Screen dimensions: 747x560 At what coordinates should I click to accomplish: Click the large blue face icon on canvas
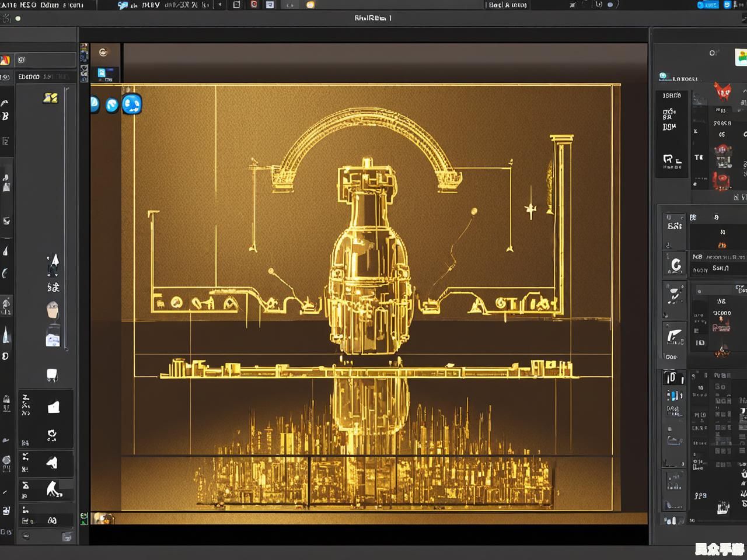(132, 104)
